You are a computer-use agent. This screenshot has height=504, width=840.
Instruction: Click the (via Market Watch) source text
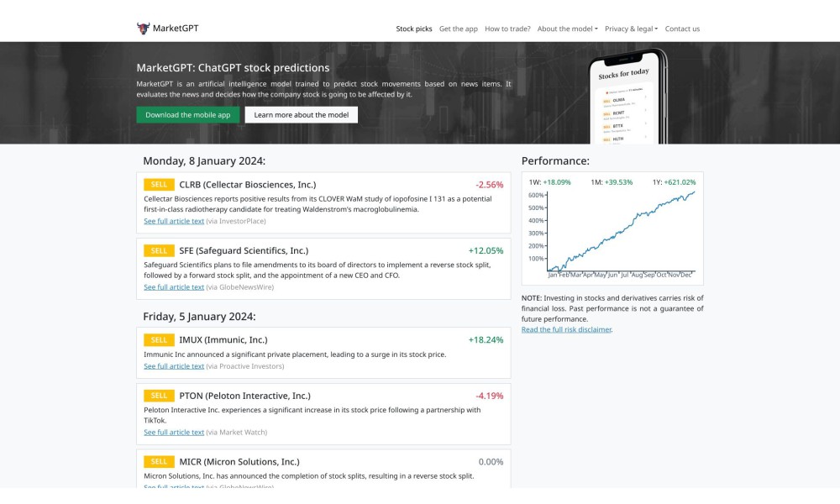236,433
